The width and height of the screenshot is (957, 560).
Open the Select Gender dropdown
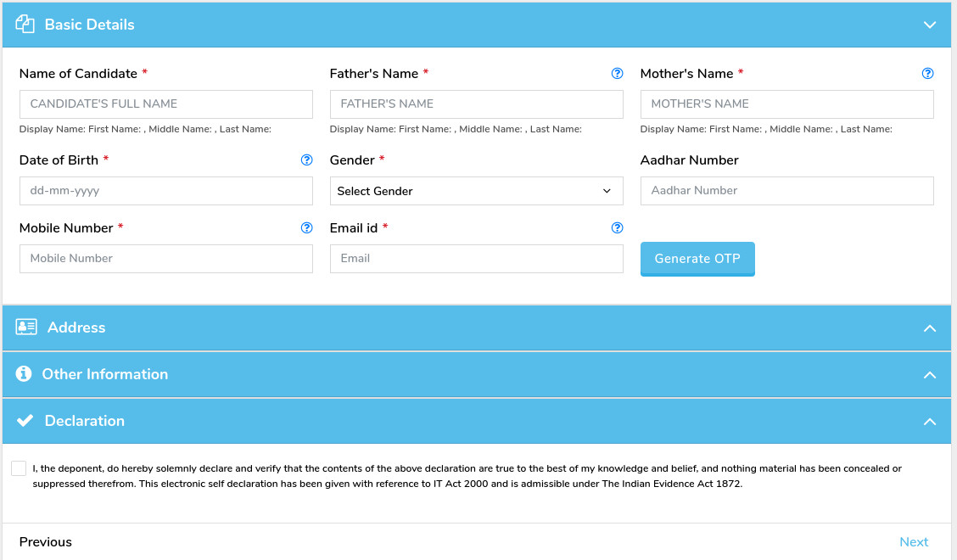476,191
